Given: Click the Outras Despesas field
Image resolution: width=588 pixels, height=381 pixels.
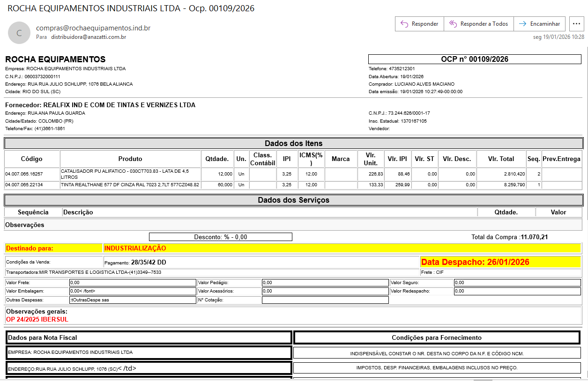Looking at the screenshot, I should (133, 300).
